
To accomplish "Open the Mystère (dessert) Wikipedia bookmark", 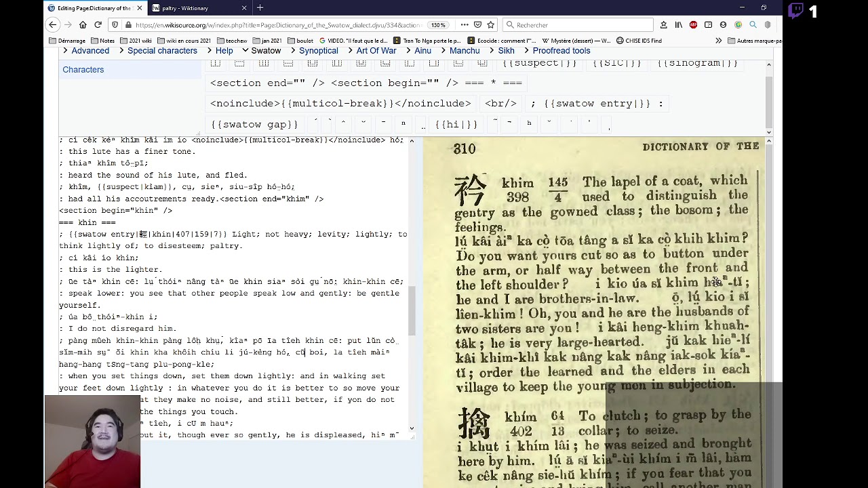I will click(x=576, y=41).
